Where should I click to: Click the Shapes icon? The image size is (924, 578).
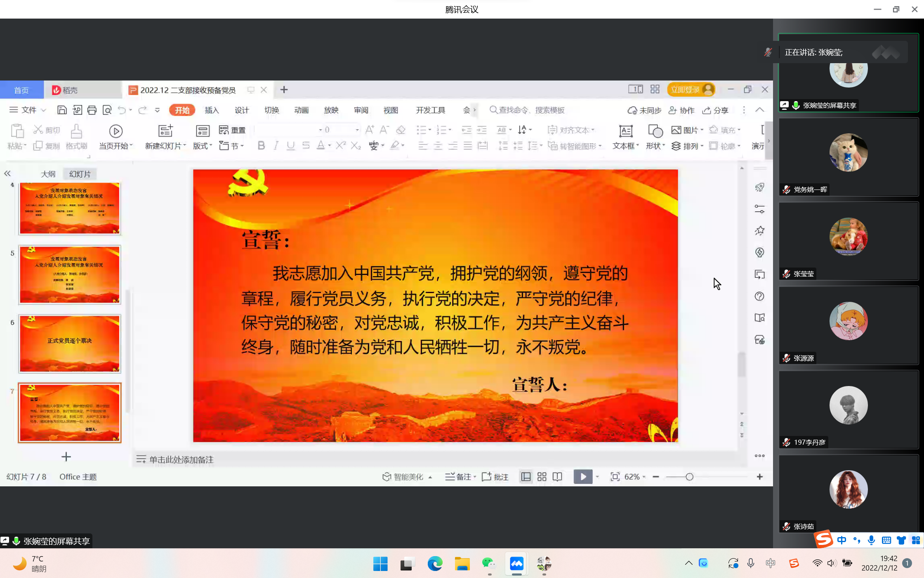click(x=655, y=131)
